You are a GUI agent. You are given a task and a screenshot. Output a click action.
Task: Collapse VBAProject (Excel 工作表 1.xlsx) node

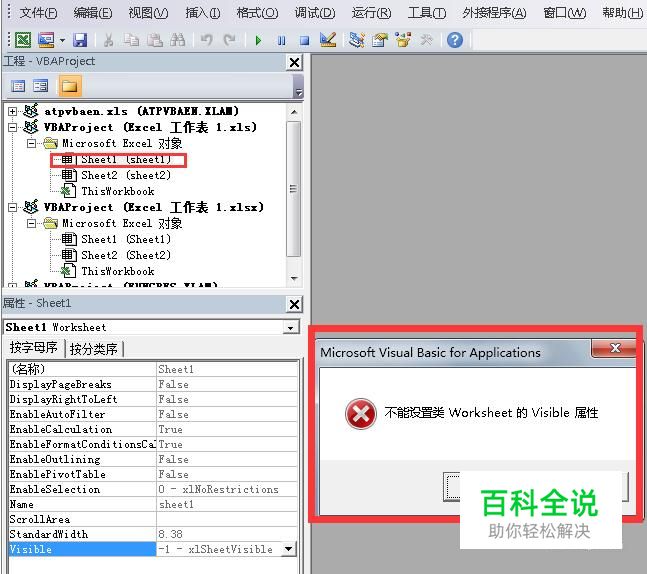coord(13,207)
